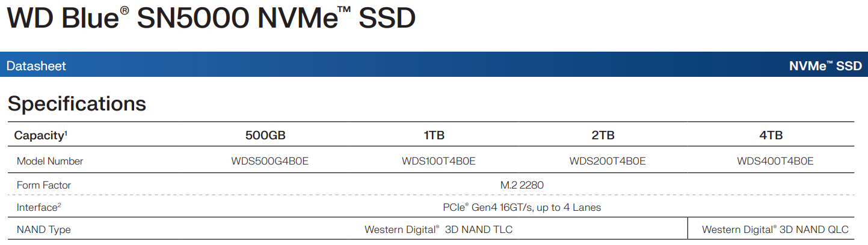The width and height of the screenshot is (868, 245).
Task: Click the 500GB capacity column header
Action: pyautogui.click(x=265, y=135)
